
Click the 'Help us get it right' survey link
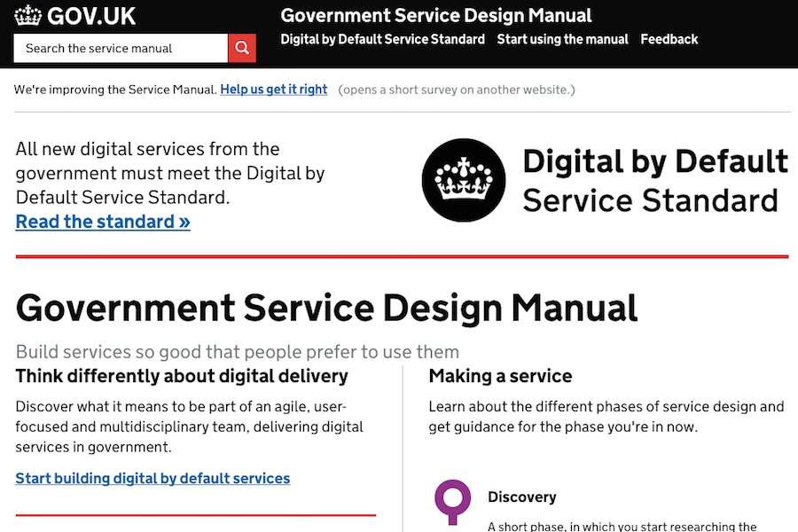(273, 90)
